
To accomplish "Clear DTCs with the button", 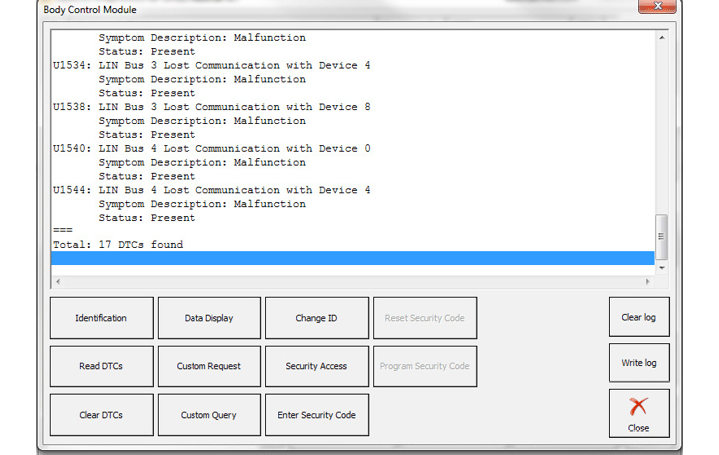I will coord(101,415).
